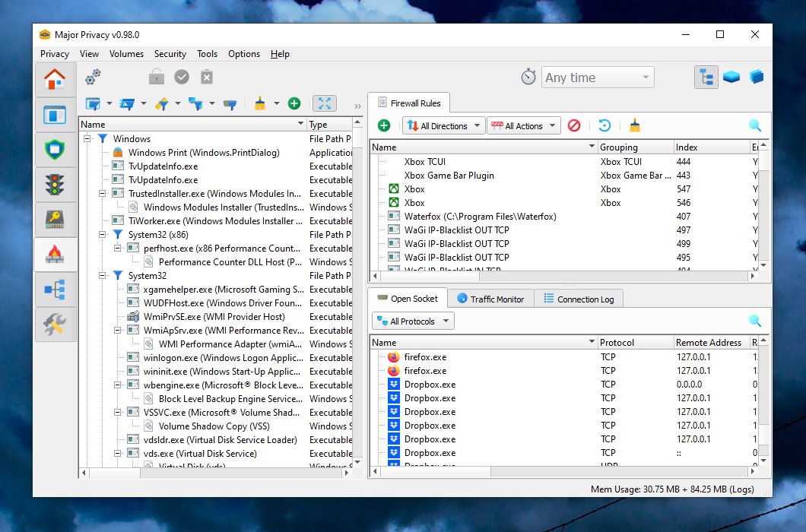806x532 pixels.
Task: Click the stacked blue layers view icon
Action: (756, 77)
